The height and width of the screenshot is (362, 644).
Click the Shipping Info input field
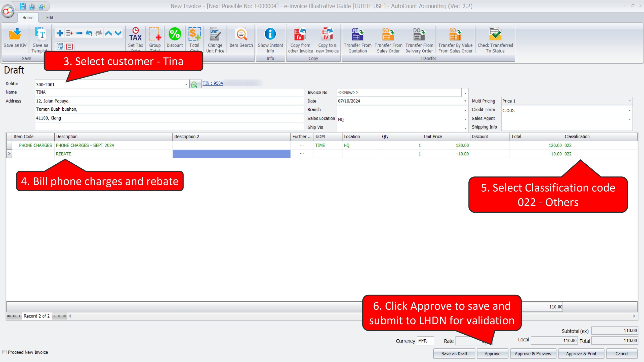click(x=567, y=127)
